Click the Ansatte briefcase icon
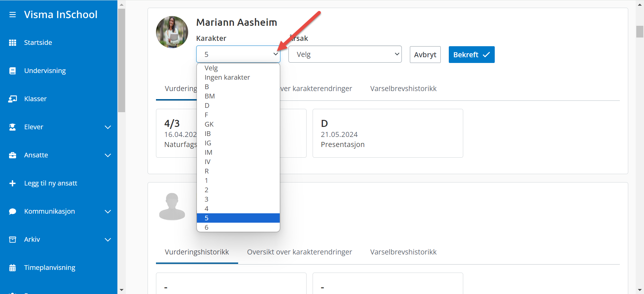The height and width of the screenshot is (294, 644). click(12, 155)
